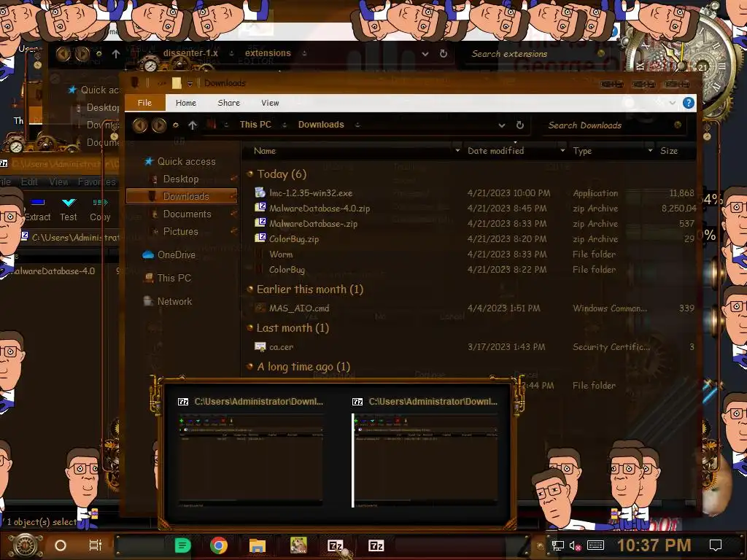
Task: Click Downloads in the address breadcrumb
Action: click(321, 125)
